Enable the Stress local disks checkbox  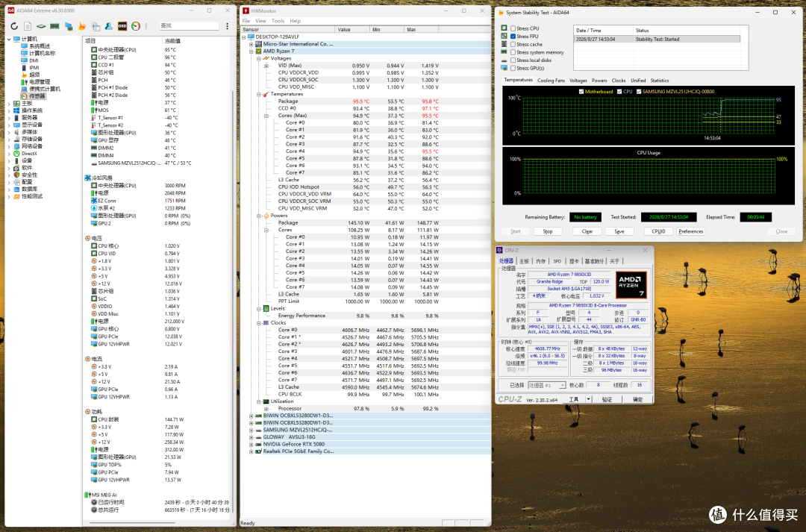tap(513, 60)
